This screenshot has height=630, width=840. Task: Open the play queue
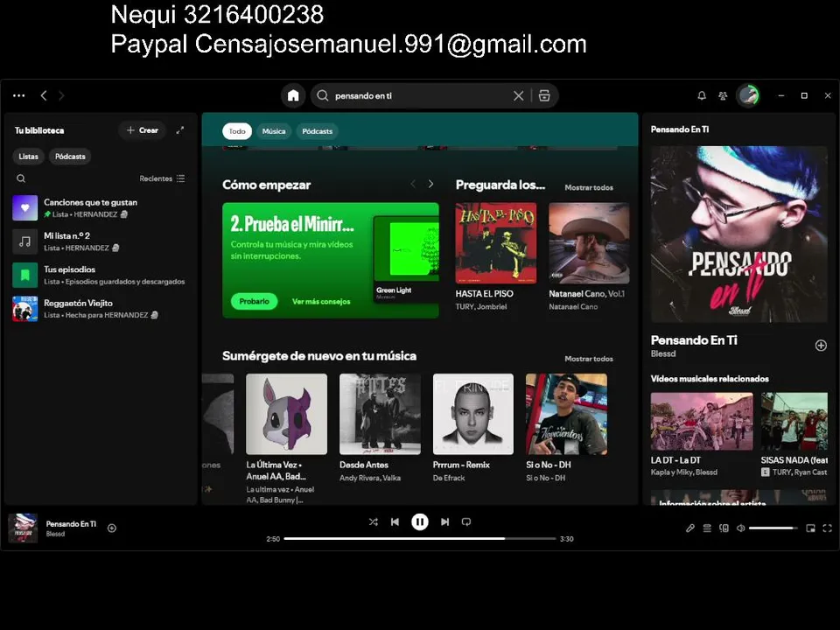coord(707,528)
